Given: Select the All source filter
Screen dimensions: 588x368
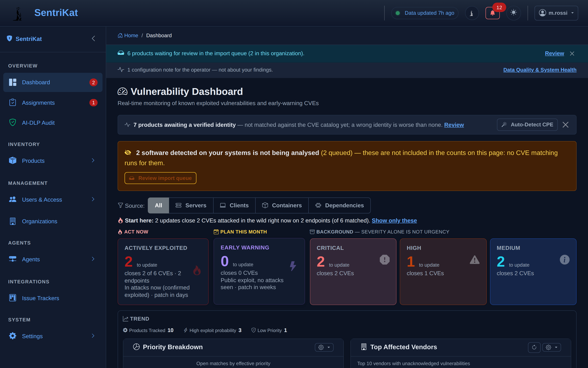Looking at the screenshot, I should click(x=158, y=205).
